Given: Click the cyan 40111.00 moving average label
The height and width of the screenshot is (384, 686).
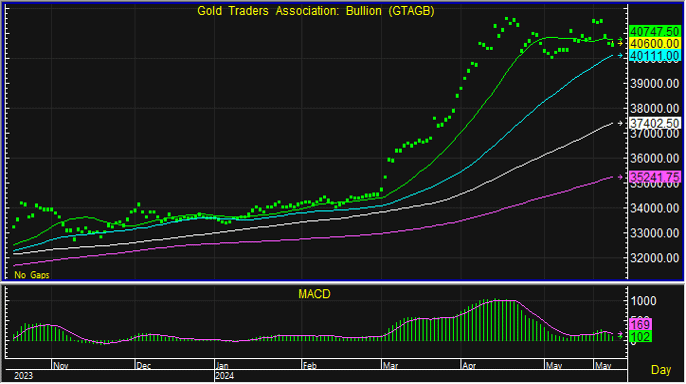Looking at the screenshot, I should pyautogui.click(x=654, y=56).
